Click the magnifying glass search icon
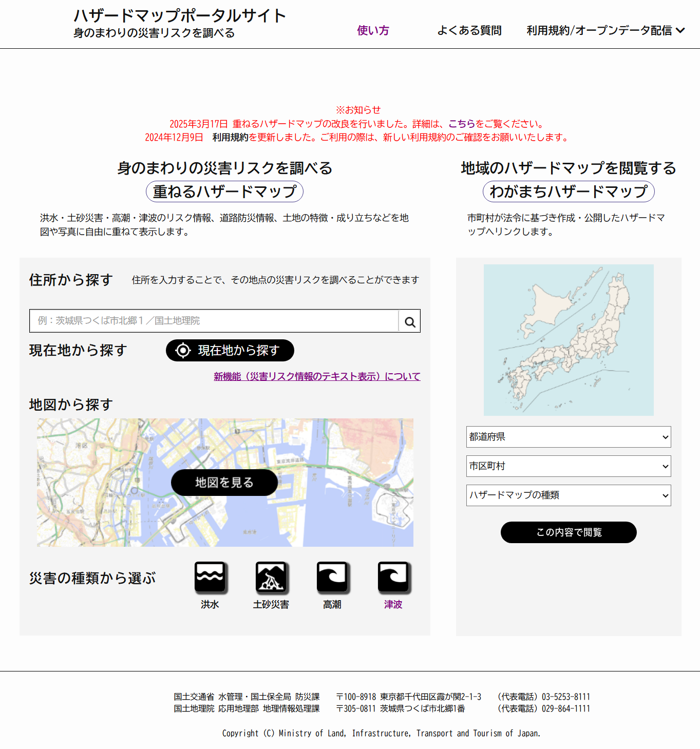 [410, 321]
